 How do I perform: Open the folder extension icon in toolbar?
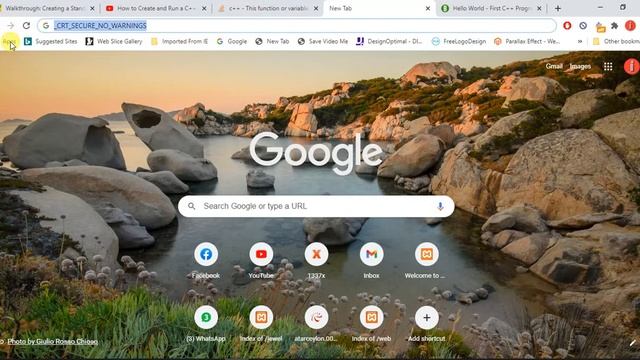coord(600,27)
